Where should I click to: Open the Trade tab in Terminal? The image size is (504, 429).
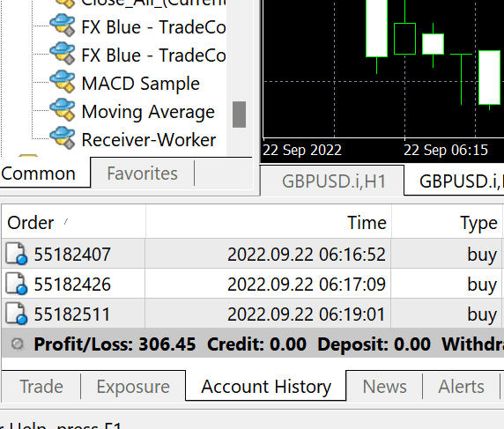41,386
